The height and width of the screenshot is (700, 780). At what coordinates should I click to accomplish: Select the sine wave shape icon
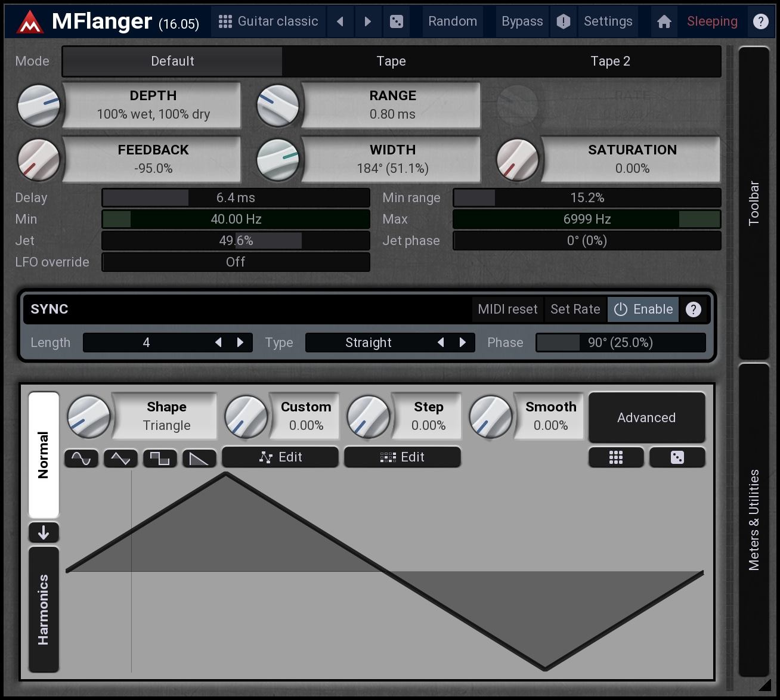[81, 458]
